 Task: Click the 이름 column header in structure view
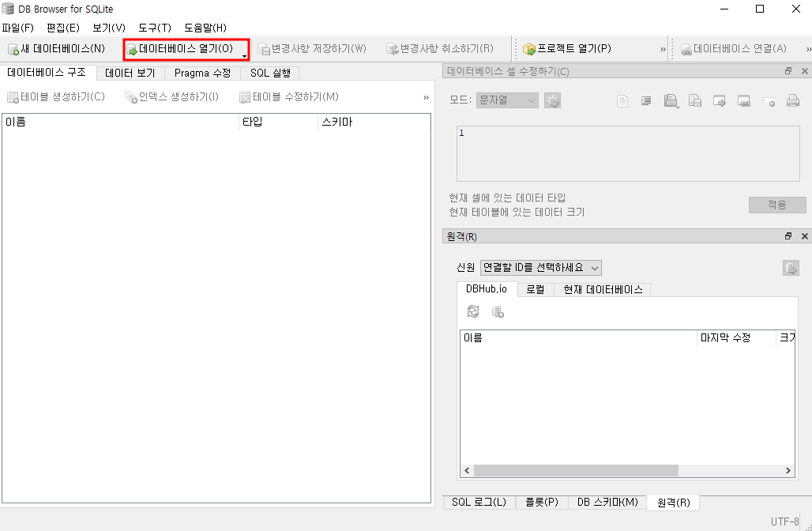pyautogui.click(x=121, y=122)
